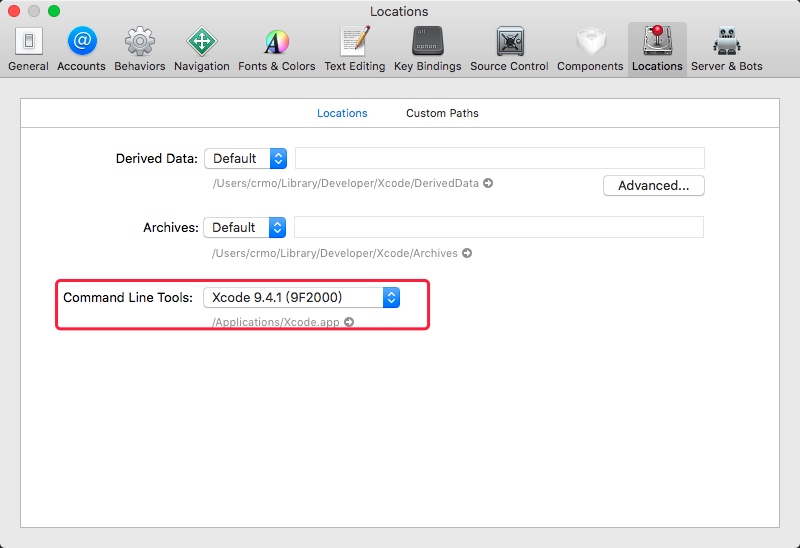Reveal DerivedData folder via arrow icon
The image size is (800, 548).
[x=488, y=184]
